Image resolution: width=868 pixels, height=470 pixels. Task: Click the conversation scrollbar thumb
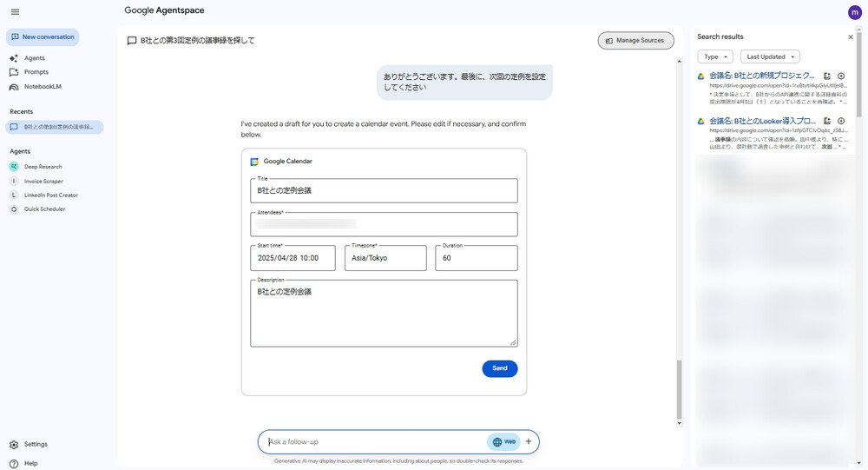(x=680, y=389)
